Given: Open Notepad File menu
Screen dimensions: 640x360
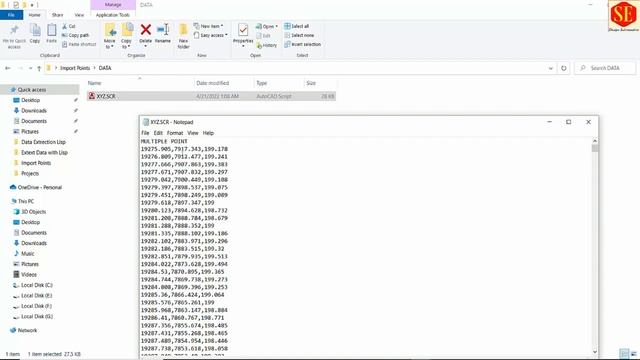Looking at the screenshot, I should (x=145, y=133).
